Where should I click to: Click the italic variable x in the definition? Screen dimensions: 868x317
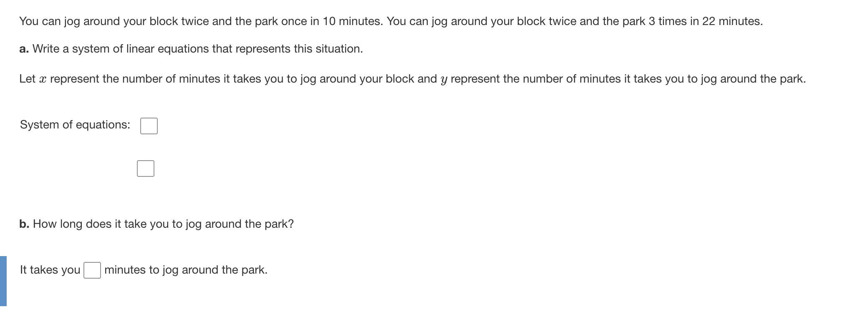pyautogui.click(x=43, y=79)
